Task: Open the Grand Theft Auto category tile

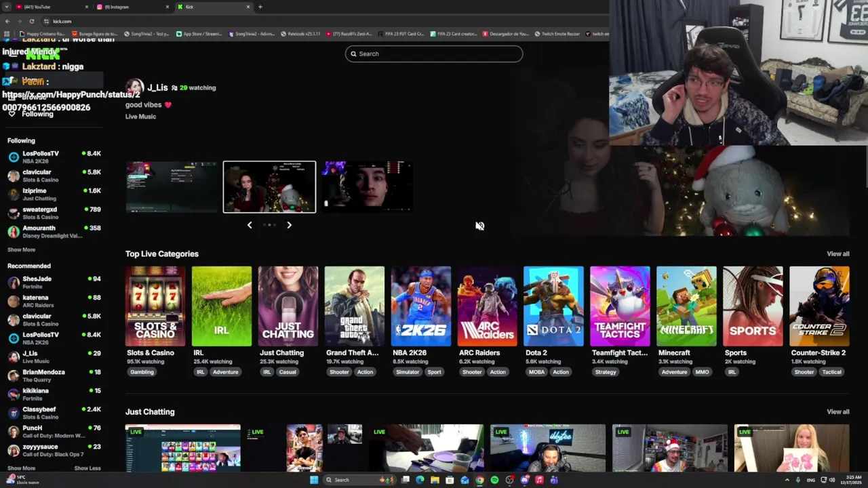Action: (x=355, y=306)
